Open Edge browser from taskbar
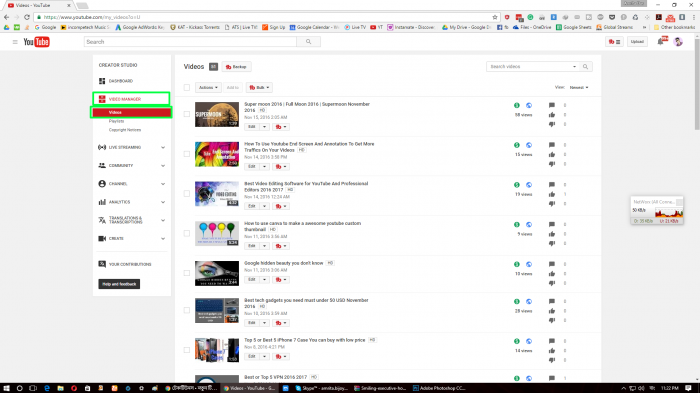 47,388
